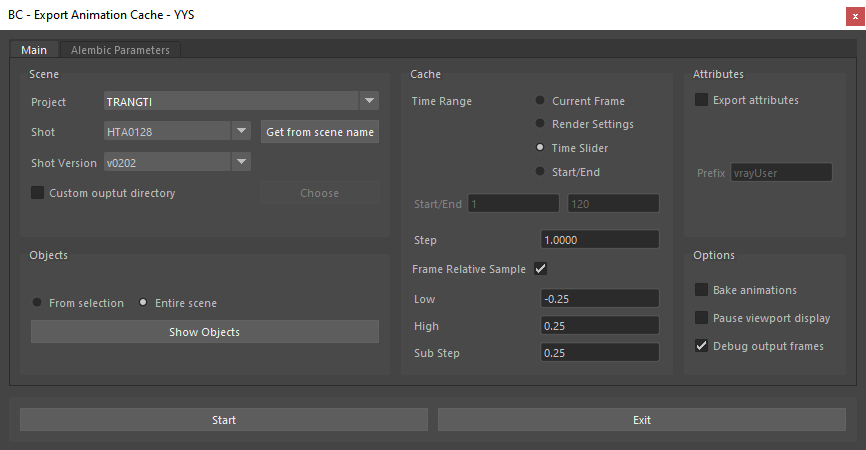Open the Shot dropdown arrow

pos(241,131)
